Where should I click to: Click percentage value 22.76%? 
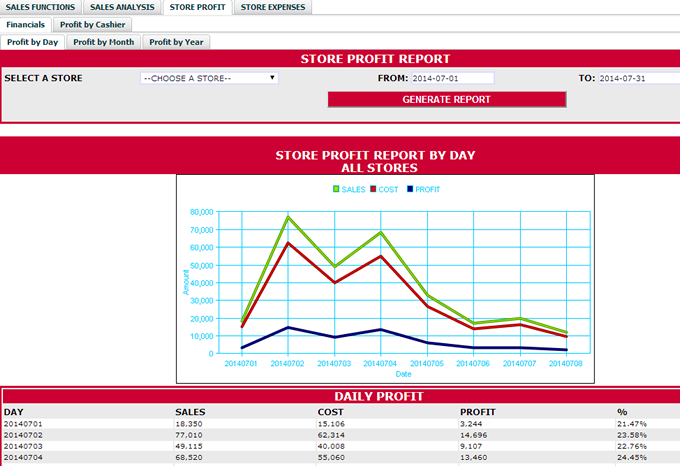pos(632,446)
